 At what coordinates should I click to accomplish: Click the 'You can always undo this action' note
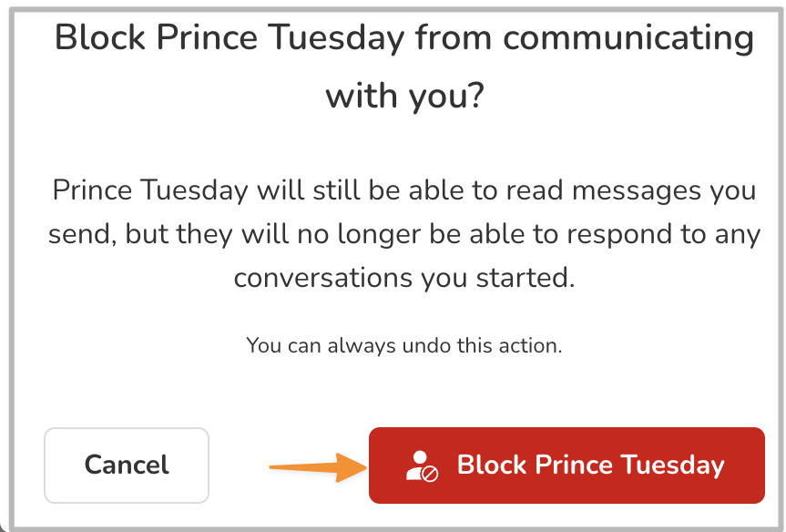pyautogui.click(x=403, y=345)
